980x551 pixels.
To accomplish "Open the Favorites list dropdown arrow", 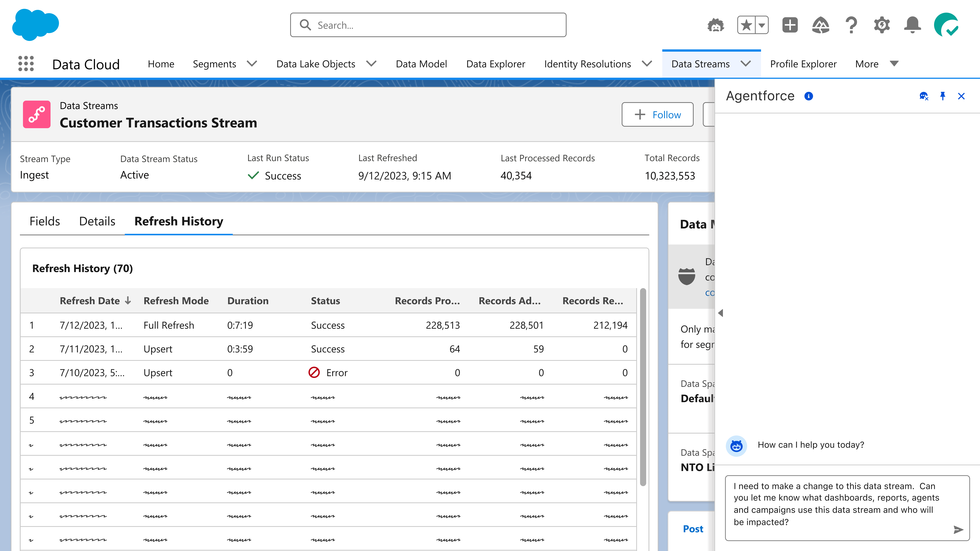I will click(x=762, y=25).
